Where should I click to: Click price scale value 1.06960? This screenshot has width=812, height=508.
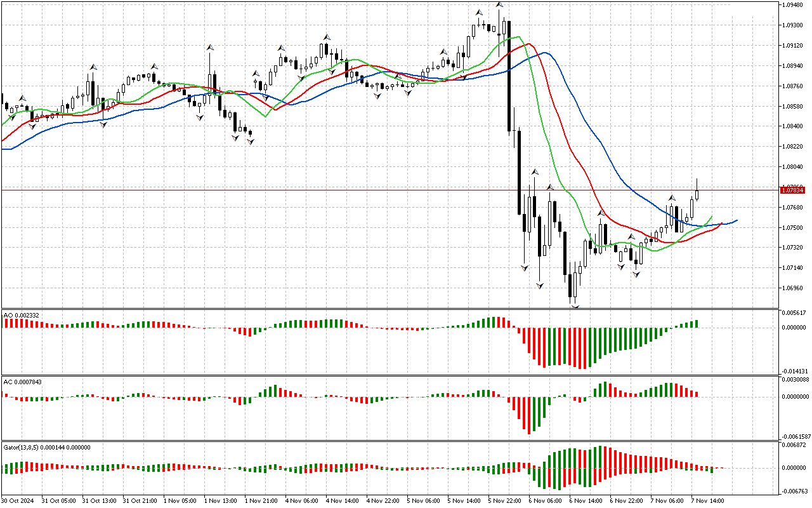(x=793, y=288)
